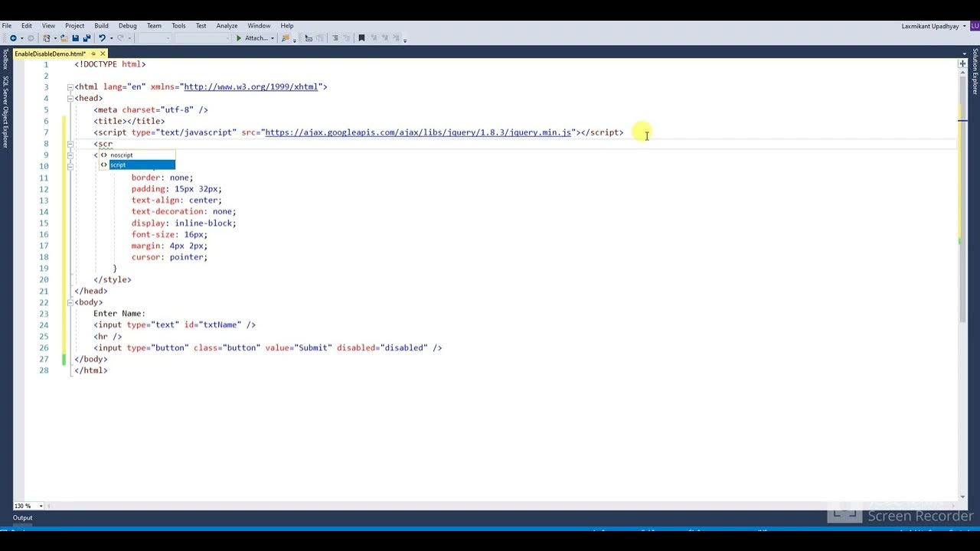Open the Toolbox side panel tab
The image size is (980, 551).
tap(5, 60)
